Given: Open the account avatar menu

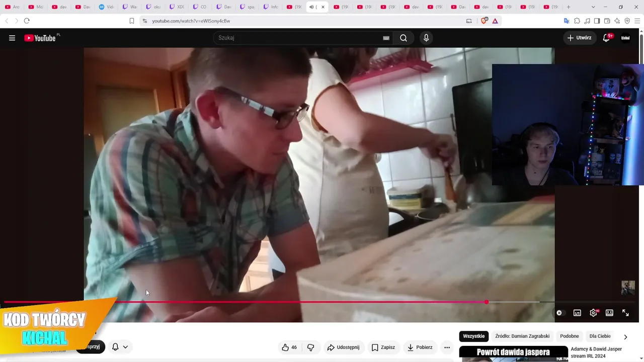Looking at the screenshot, I should tap(625, 38).
